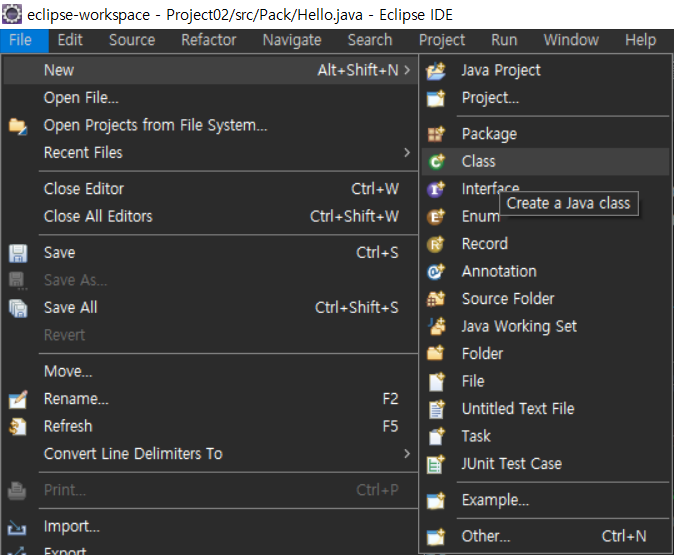This screenshot has height=555, width=674.
Task: Open the Refactor menu
Action: pyautogui.click(x=209, y=40)
